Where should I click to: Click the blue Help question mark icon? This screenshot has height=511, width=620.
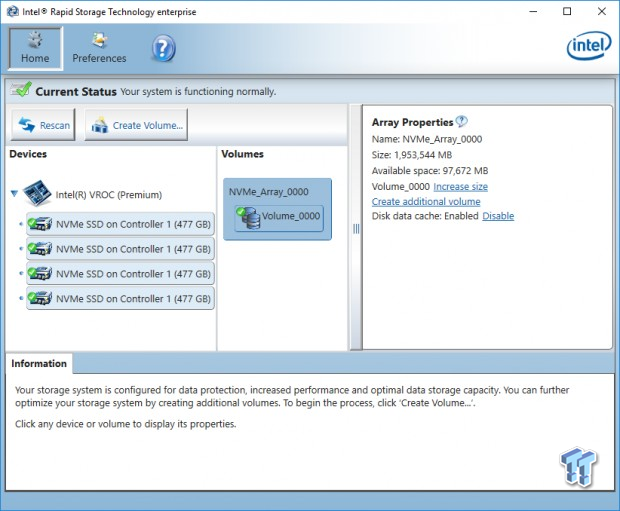click(x=163, y=48)
